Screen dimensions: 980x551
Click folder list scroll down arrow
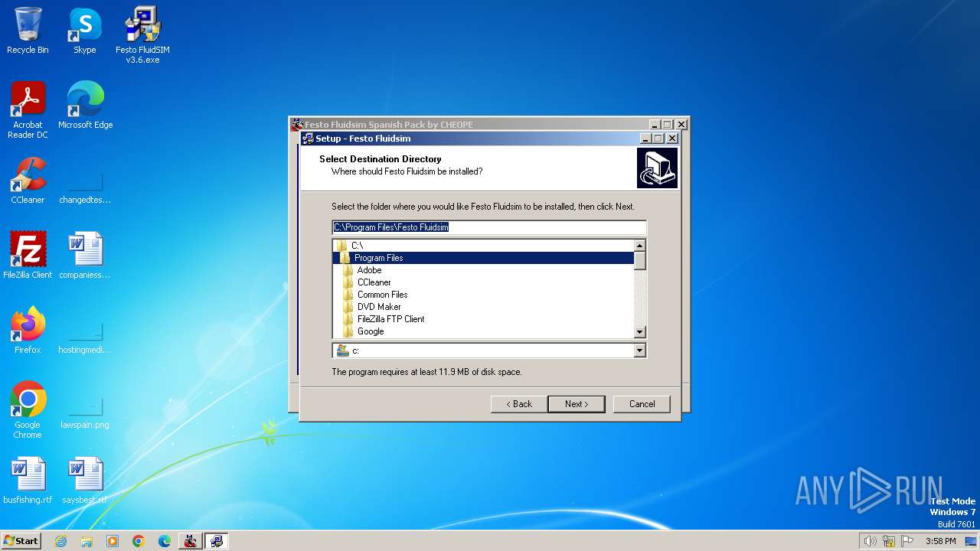[x=640, y=331]
